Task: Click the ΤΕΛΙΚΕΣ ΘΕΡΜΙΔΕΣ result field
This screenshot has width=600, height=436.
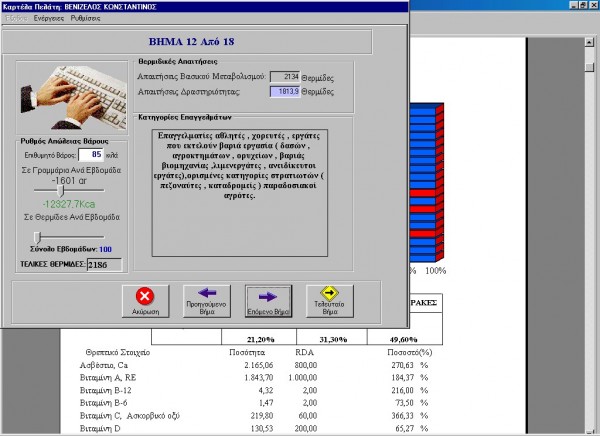Action: pos(101,264)
